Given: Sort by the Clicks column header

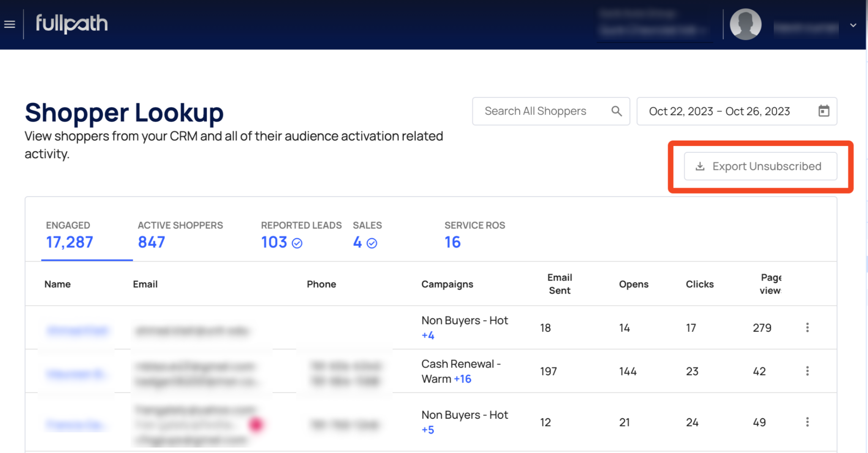Looking at the screenshot, I should click(699, 284).
